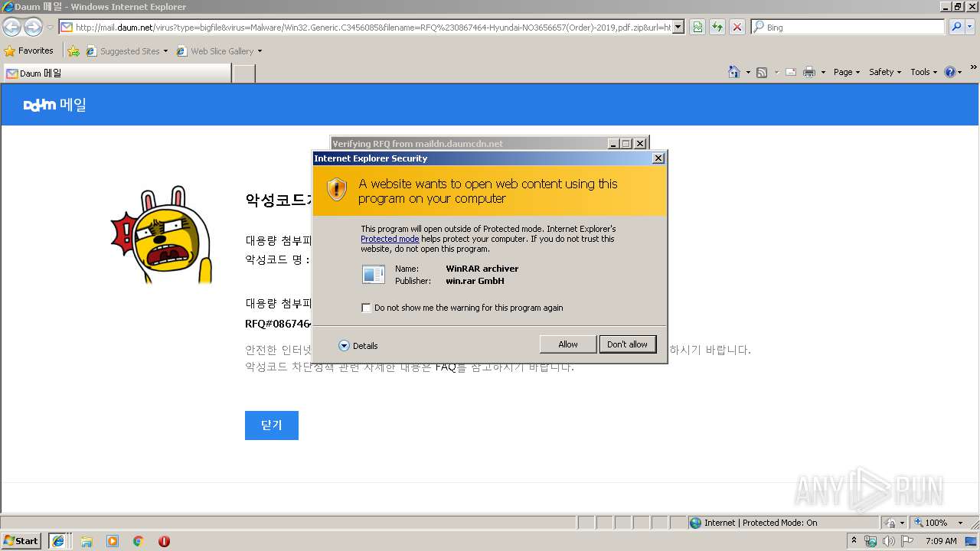980x551 pixels.
Task: Click the Stop loading icon
Action: [737, 27]
